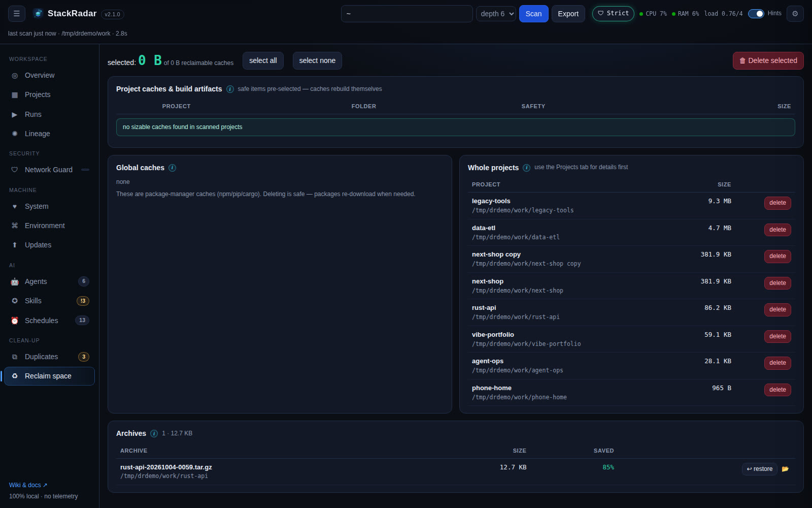Open the Environment page
Image resolution: width=812 pixels, height=508 pixels.
tap(49, 226)
